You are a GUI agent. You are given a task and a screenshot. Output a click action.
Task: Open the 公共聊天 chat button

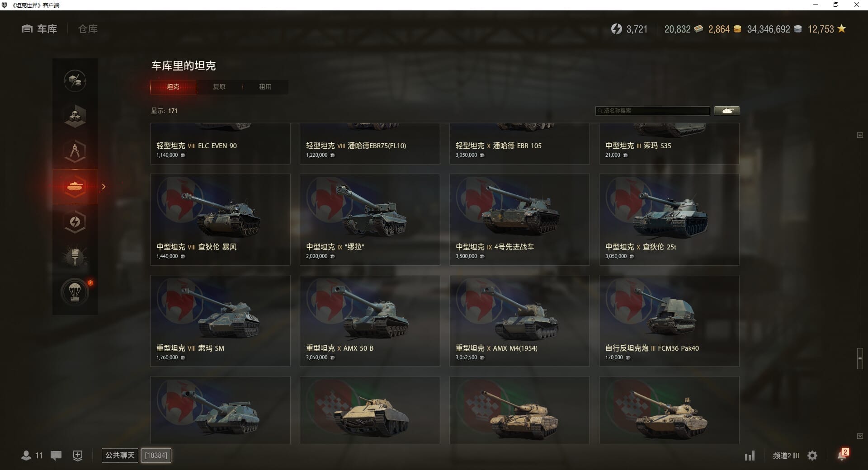[120, 455]
